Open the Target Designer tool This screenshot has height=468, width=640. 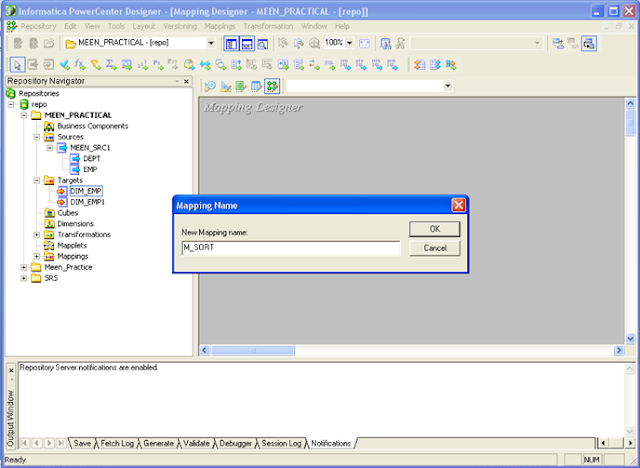click(225, 86)
